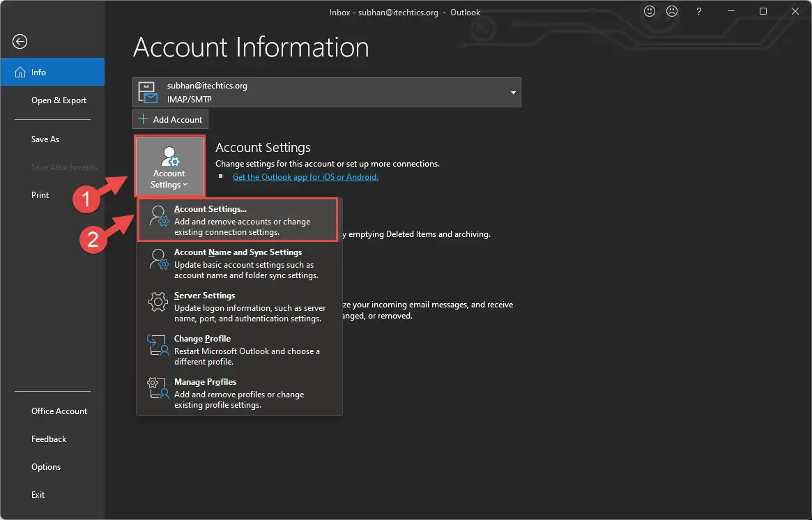812x520 pixels.
Task: Click the smiley face feedback icon
Action: coord(650,11)
